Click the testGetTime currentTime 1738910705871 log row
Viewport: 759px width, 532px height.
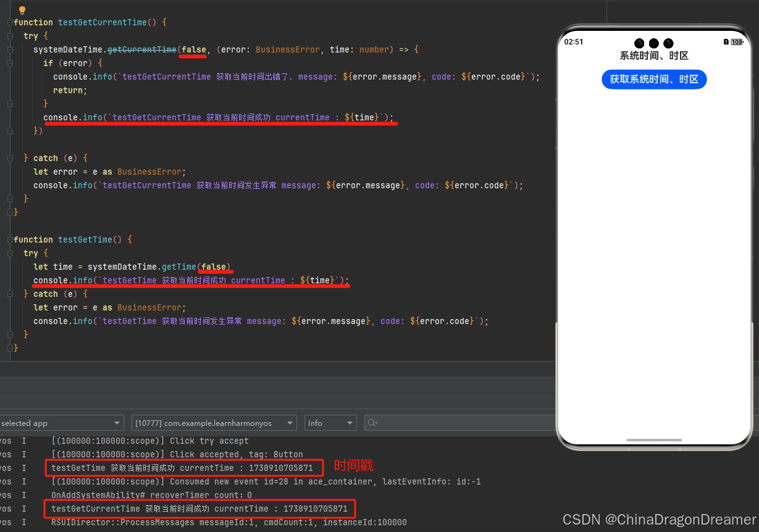[182, 468]
